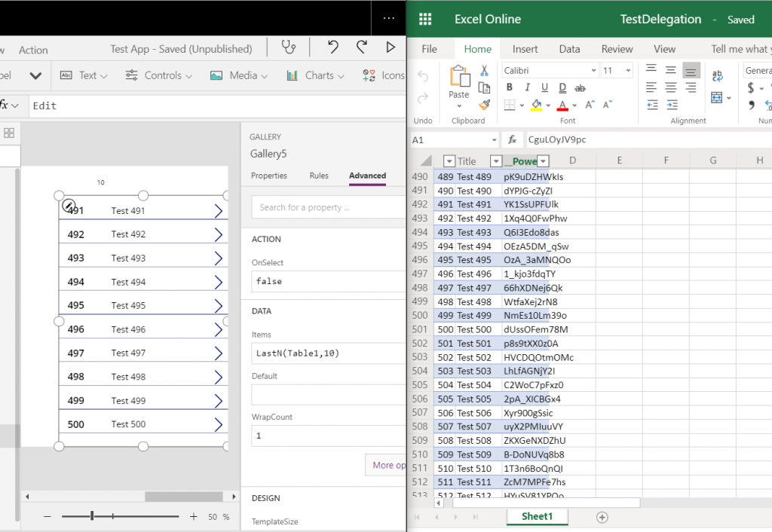The height and width of the screenshot is (532, 772).
Task: Open Rules tab in Gallery panel
Action: pos(319,176)
